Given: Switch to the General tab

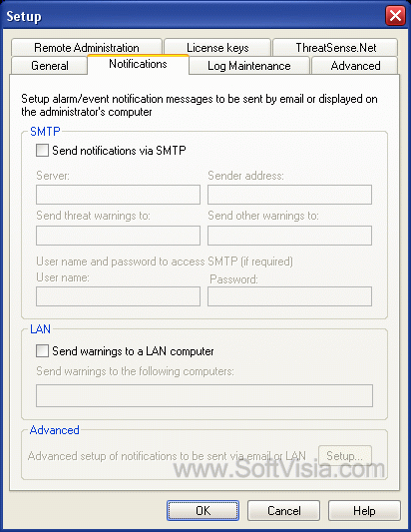Looking at the screenshot, I should (50, 66).
